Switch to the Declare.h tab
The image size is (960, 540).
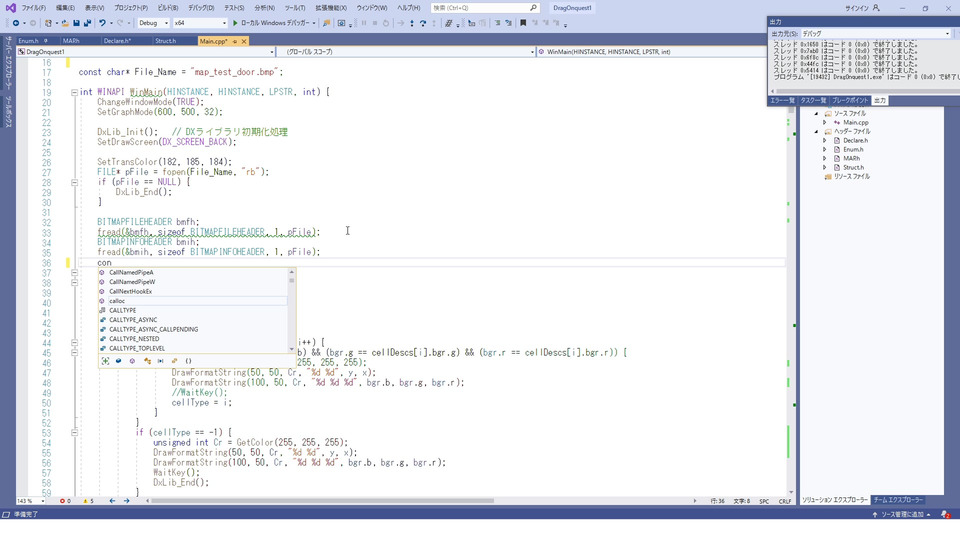(x=117, y=41)
